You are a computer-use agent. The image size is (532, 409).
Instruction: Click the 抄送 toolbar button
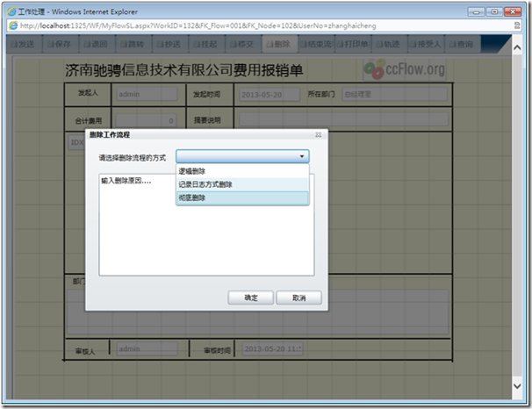[x=170, y=44]
